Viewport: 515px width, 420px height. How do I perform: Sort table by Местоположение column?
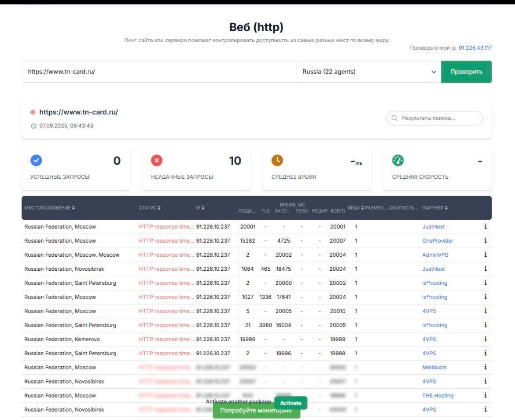pyautogui.click(x=49, y=208)
